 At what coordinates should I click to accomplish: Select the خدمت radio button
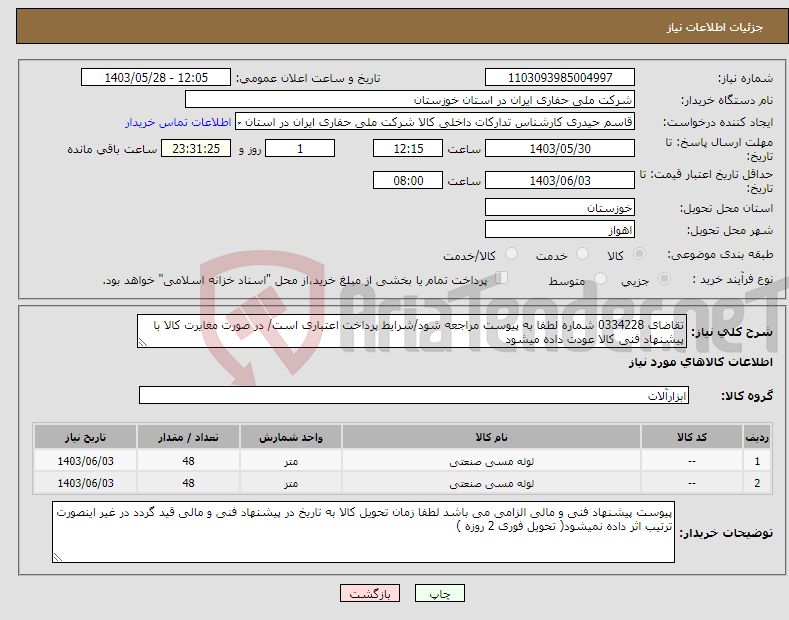click(582, 254)
